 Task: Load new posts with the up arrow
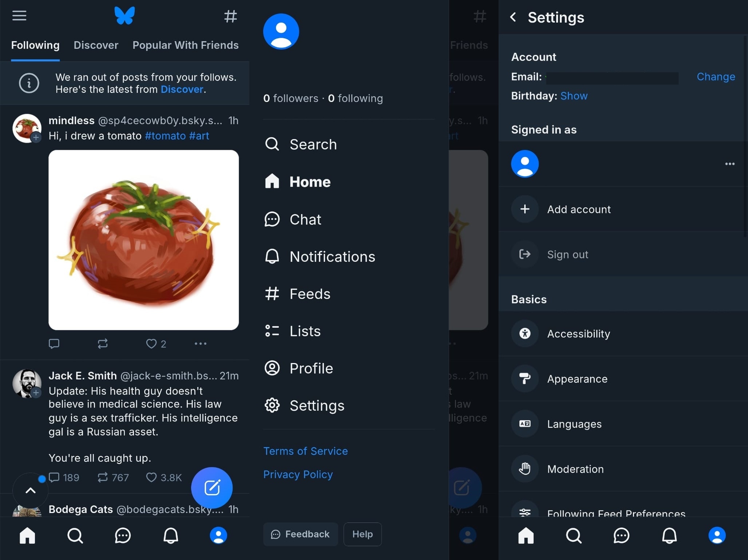(x=31, y=490)
